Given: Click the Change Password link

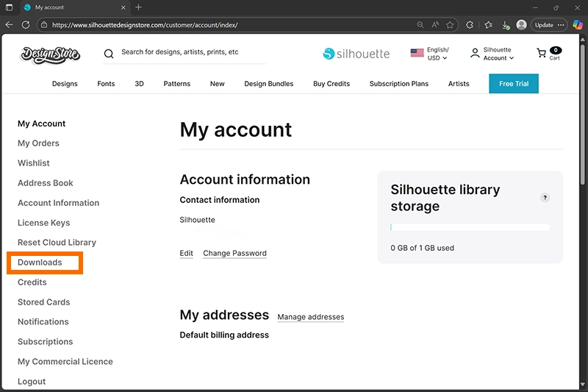Looking at the screenshot, I should pos(234,254).
